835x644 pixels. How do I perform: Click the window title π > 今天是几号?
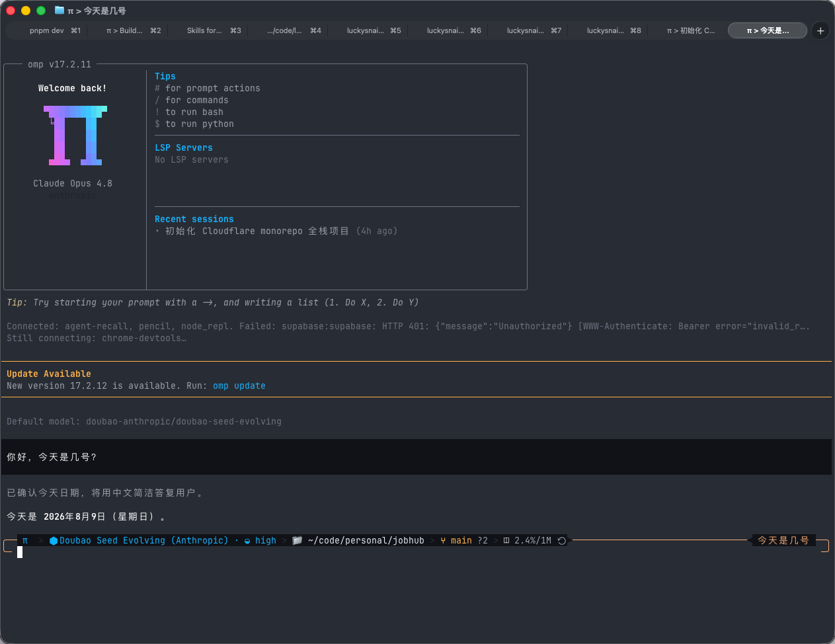pyautogui.click(x=97, y=11)
